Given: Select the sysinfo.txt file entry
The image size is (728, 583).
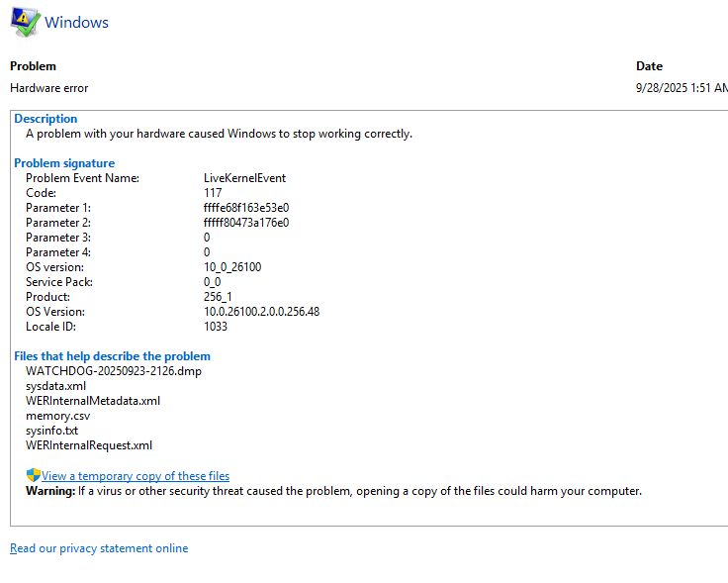Looking at the screenshot, I should pyautogui.click(x=51, y=431).
